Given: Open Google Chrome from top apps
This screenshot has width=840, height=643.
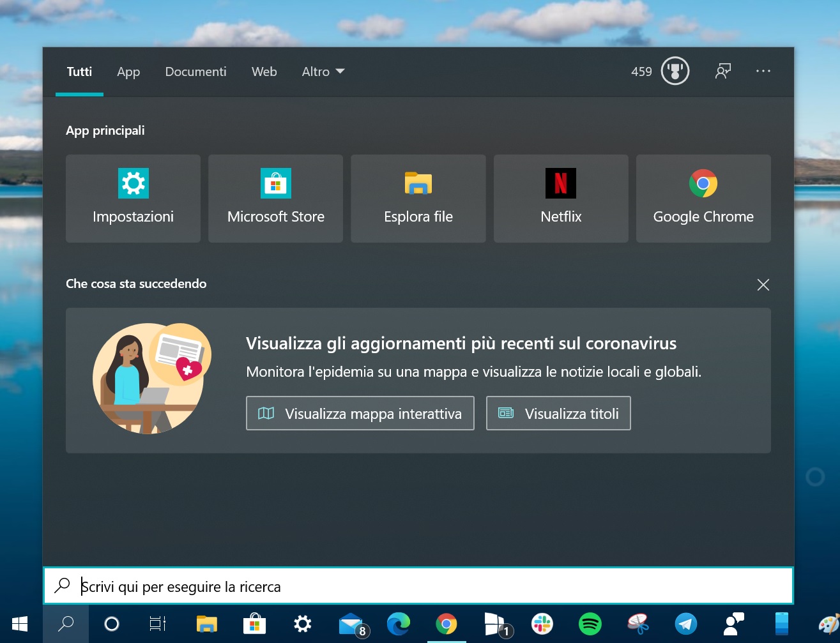Looking at the screenshot, I should tap(703, 199).
